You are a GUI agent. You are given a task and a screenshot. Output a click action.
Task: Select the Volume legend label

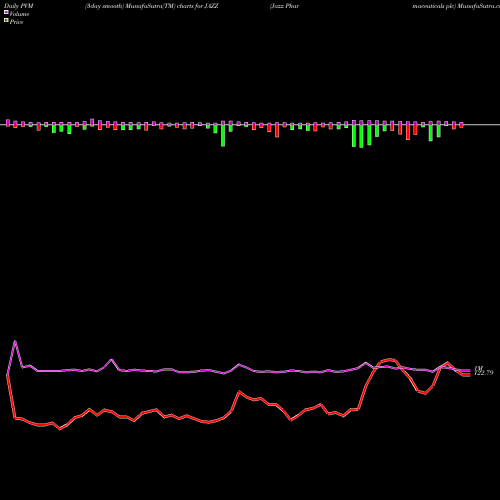(19, 14)
